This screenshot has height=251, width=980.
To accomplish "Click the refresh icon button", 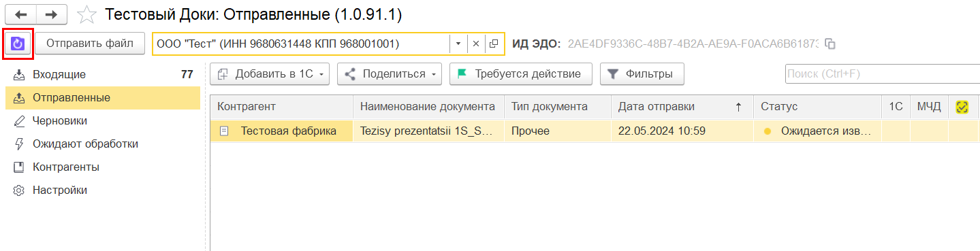I will pyautogui.click(x=18, y=44).
